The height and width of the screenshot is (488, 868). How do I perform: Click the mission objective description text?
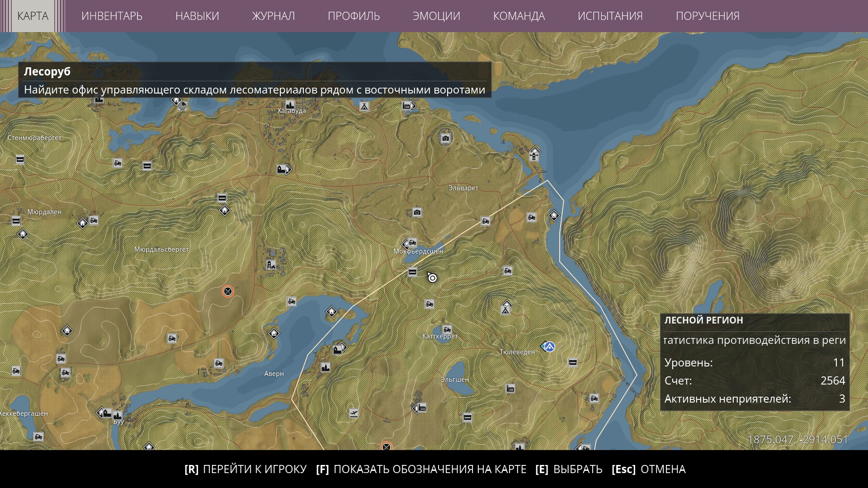click(x=255, y=89)
